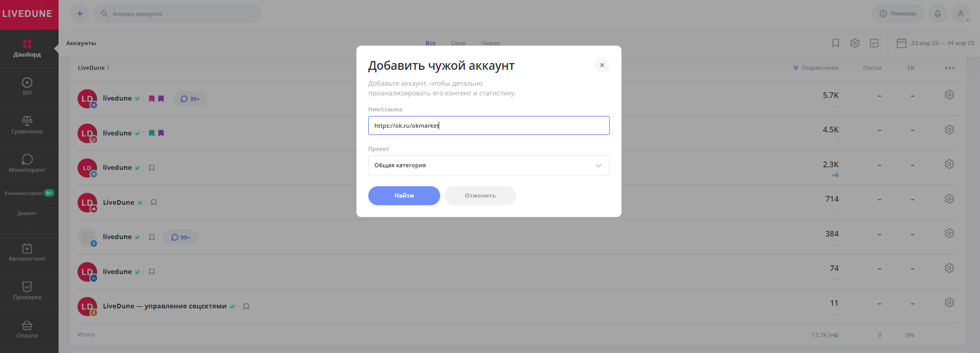
Task: Expand the Проект dropdown Общая категория
Action: (x=488, y=166)
